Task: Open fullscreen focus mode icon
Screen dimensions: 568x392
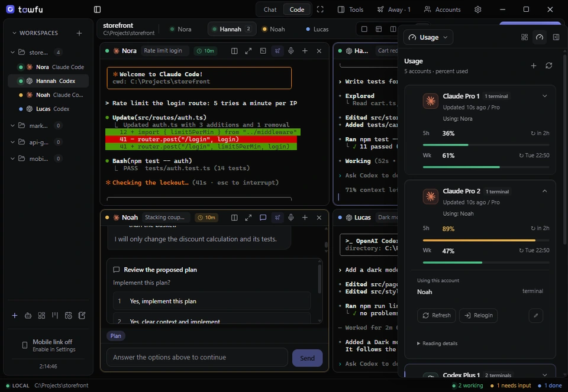Action: click(x=320, y=9)
